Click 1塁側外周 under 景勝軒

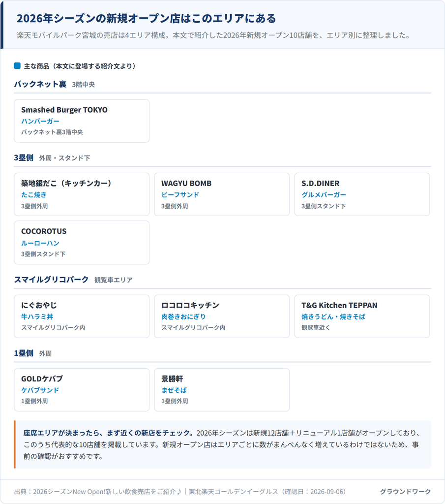tap(175, 401)
